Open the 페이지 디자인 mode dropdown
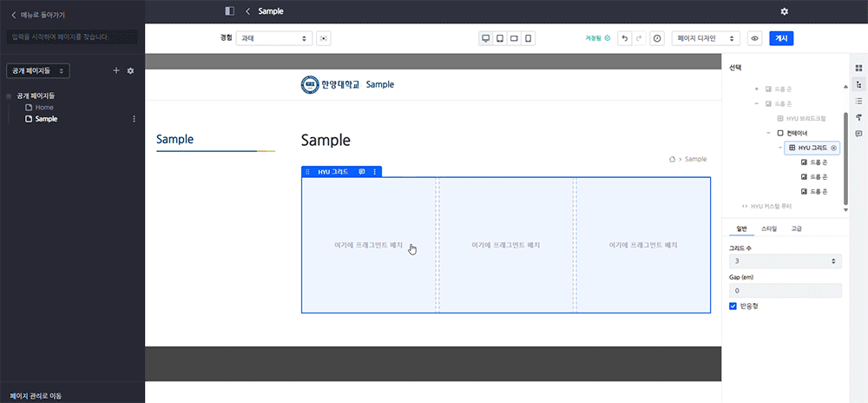Viewport: 868px width, 403px height. coord(707,38)
